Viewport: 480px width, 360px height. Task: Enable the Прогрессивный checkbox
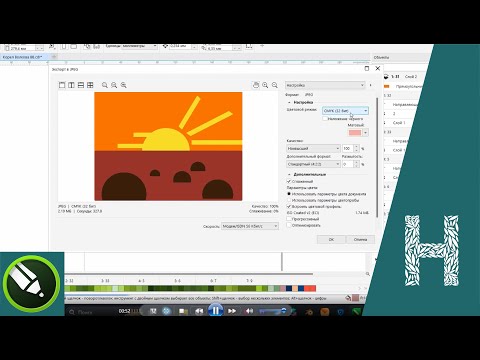pos(289,219)
